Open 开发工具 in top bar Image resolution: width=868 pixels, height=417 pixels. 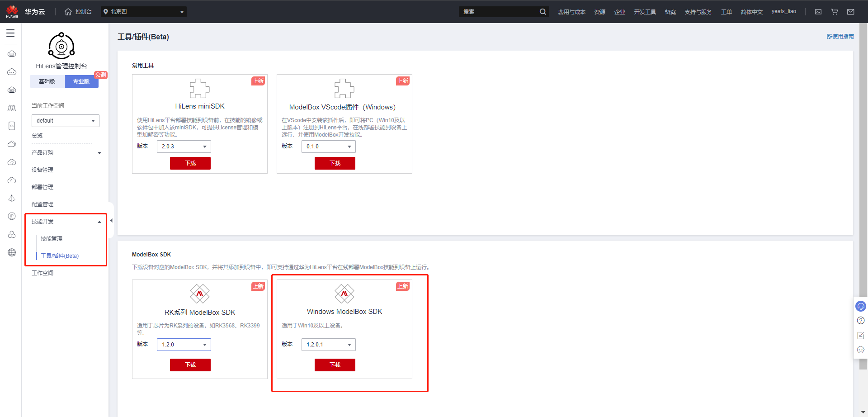click(645, 12)
